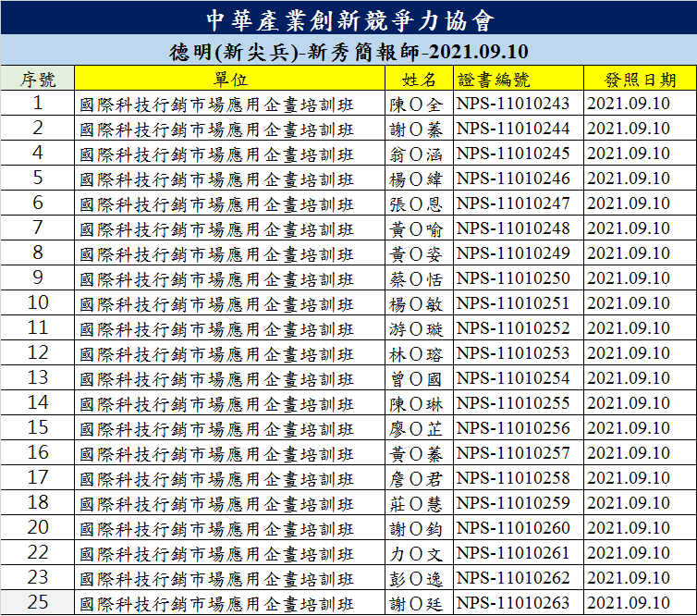Select the name cell 蔡○恬
Viewport: 697px width, 616px height.
pos(417,278)
